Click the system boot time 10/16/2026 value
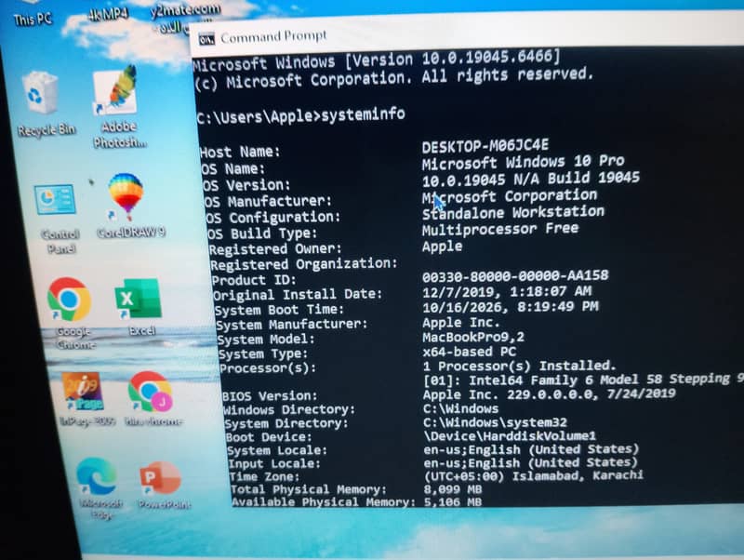 [511, 307]
